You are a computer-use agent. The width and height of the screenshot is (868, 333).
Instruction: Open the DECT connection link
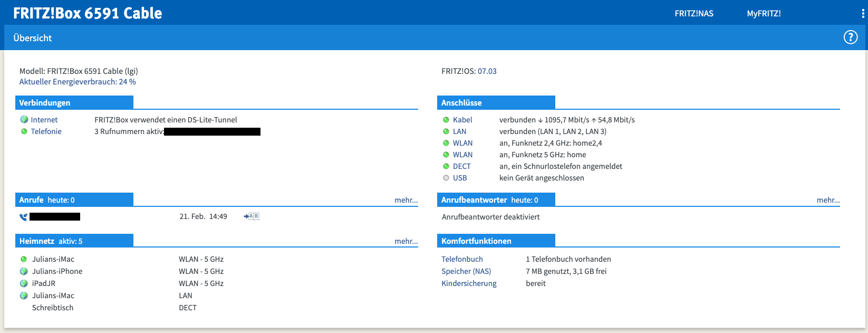coord(461,166)
